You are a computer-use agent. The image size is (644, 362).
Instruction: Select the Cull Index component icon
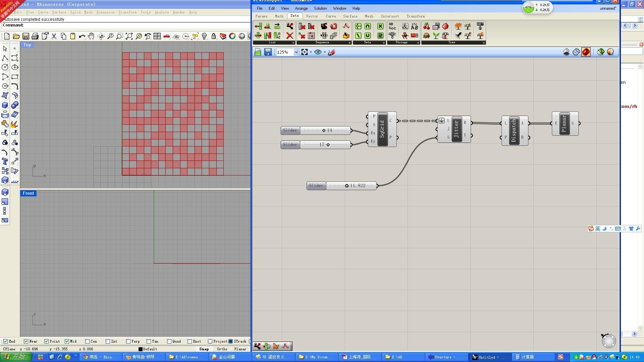(302, 26)
